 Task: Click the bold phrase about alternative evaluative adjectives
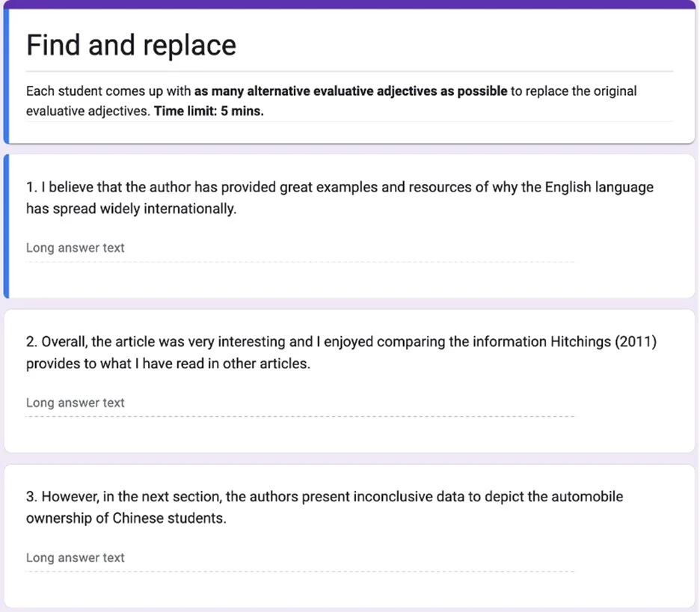[x=350, y=91]
